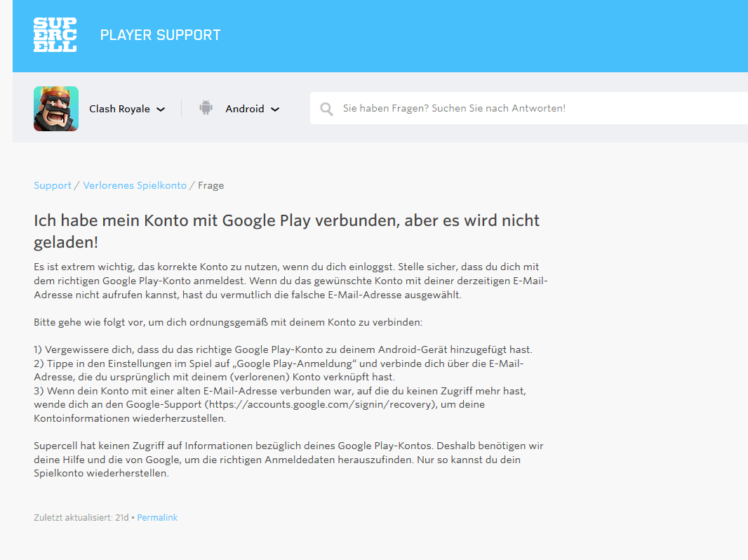Open the Permalink link
The image size is (748, 560).
pos(157,517)
